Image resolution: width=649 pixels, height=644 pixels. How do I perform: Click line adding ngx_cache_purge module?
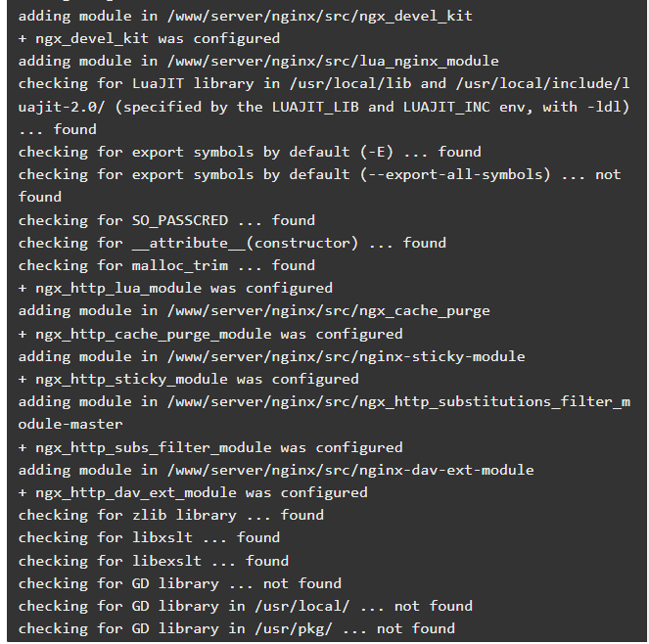[x=254, y=311]
